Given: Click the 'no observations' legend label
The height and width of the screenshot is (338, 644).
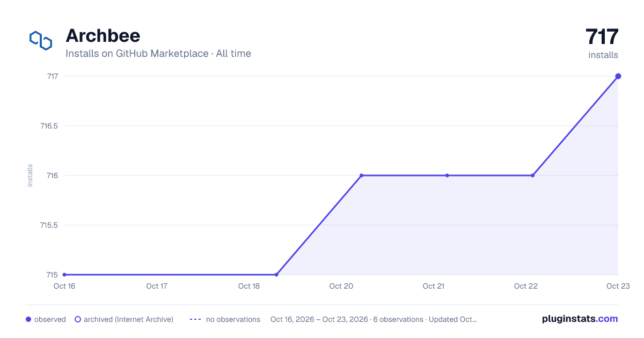Looking at the screenshot, I should (233, 319).
